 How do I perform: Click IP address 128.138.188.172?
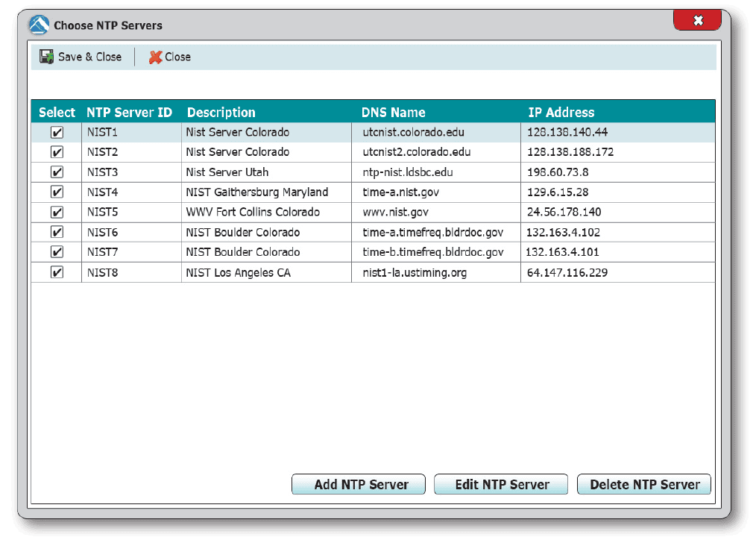pyautogui.click(x=570, y=152)
